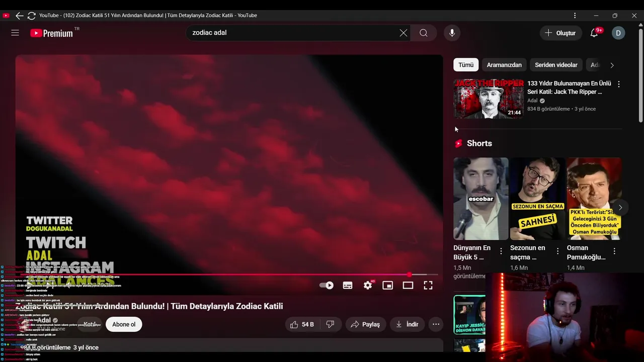Open Jack The Ripper video thumbnail

pyautogui.click(x=489, y=99)
